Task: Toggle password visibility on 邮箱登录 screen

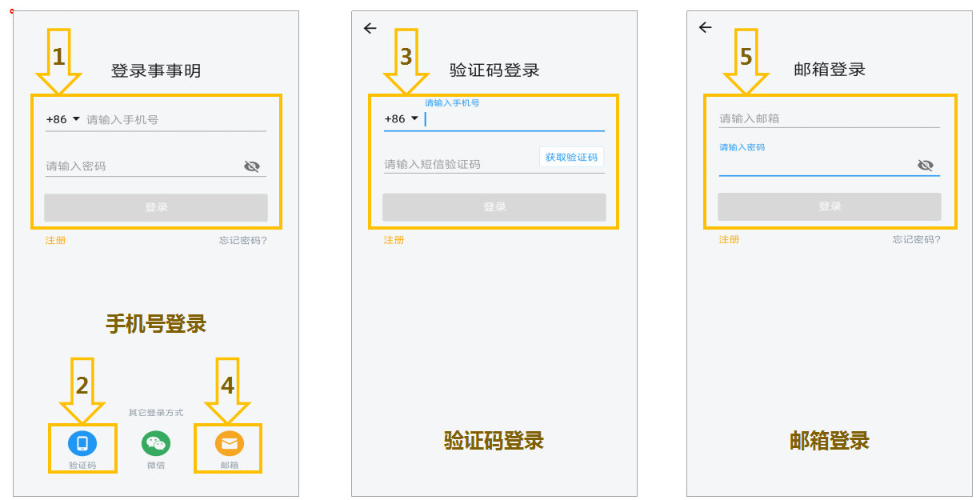Action: [x=926, y=165]
